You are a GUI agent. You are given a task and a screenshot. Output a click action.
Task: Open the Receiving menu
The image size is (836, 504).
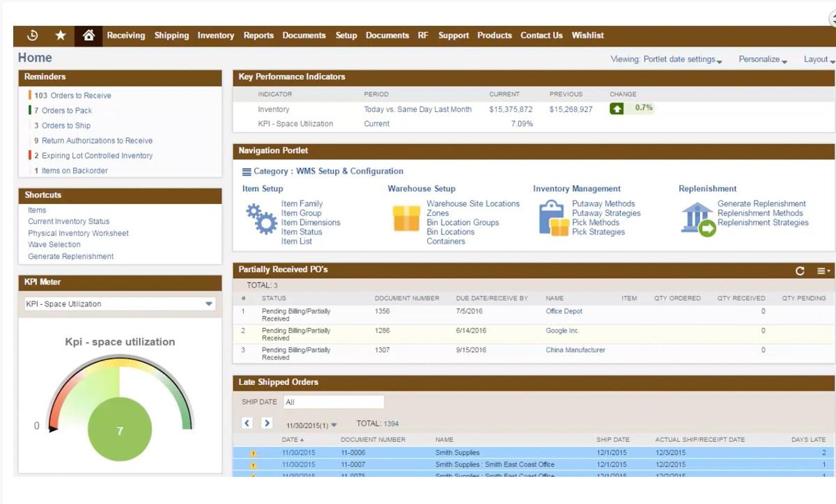[126, 36]
